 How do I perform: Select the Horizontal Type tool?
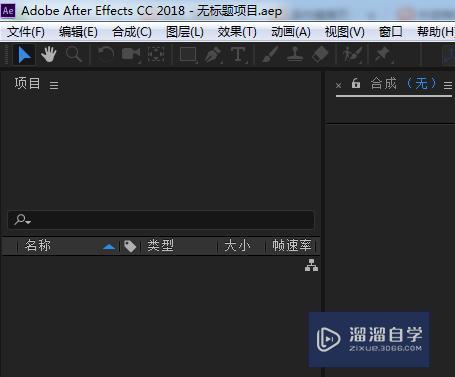coord(238,54)
